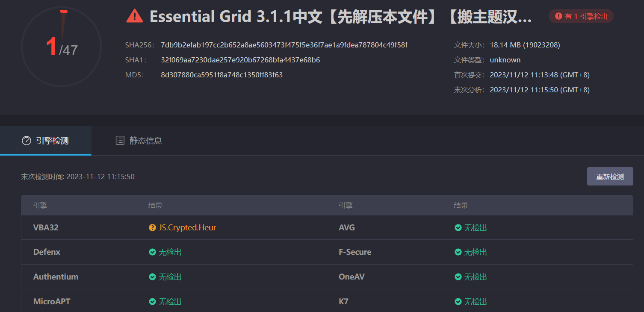Click the '有 1 引擎检出' detection badge

click(x=581, y=16)
